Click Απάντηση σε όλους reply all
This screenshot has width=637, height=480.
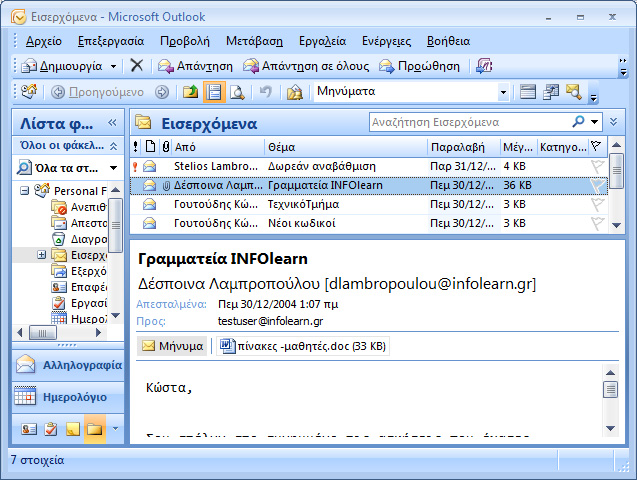(306, 66)
